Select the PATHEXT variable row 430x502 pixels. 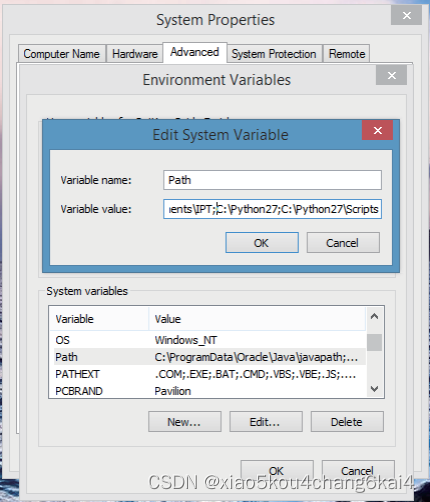207,374
